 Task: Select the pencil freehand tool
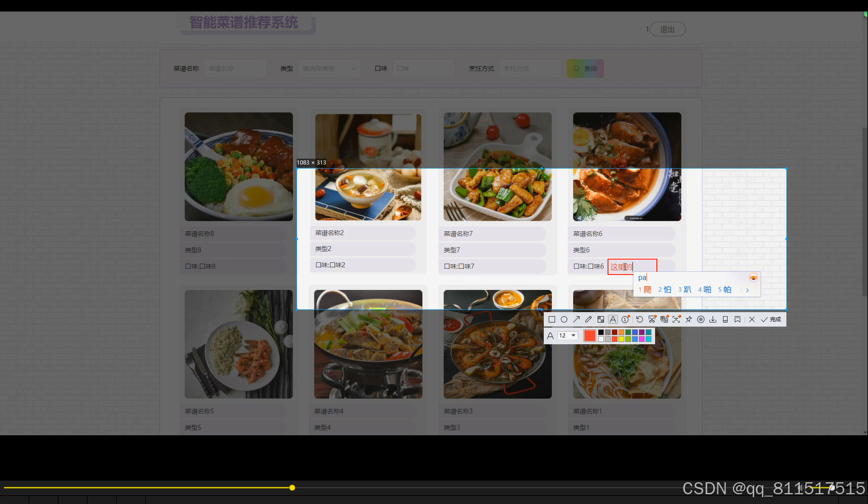click(589, 319)
